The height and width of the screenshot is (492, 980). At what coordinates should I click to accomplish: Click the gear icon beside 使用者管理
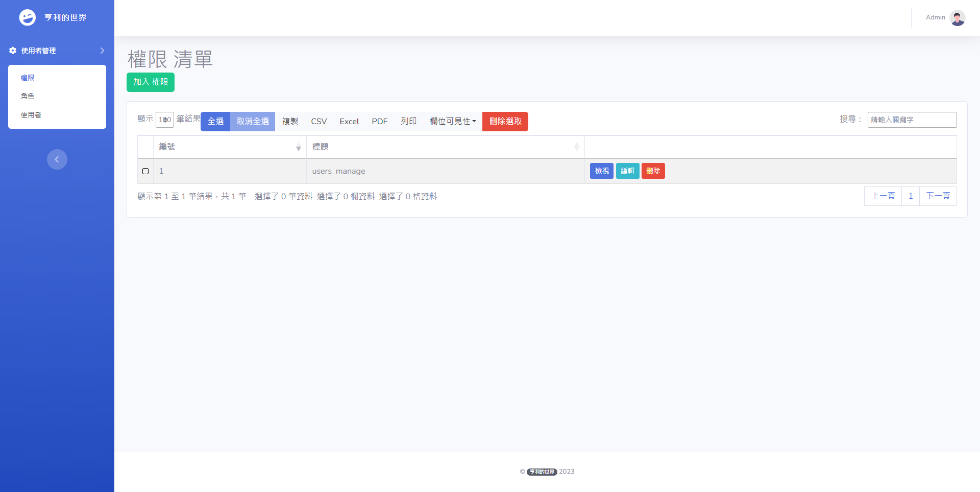click(x=12, y=50)
